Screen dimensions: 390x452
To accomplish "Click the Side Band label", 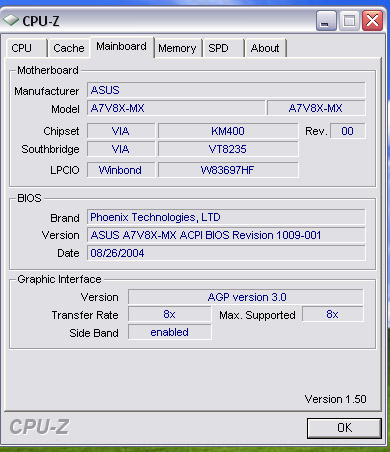I will [x=94, y=333].
